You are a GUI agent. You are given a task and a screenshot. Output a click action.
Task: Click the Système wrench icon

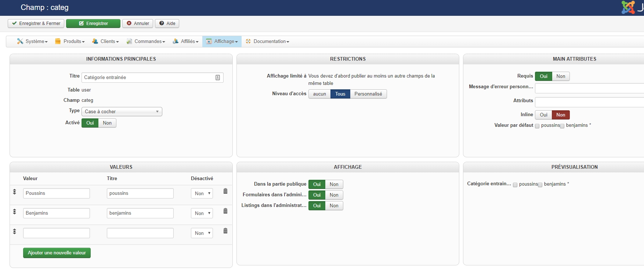tap(20, 41)
